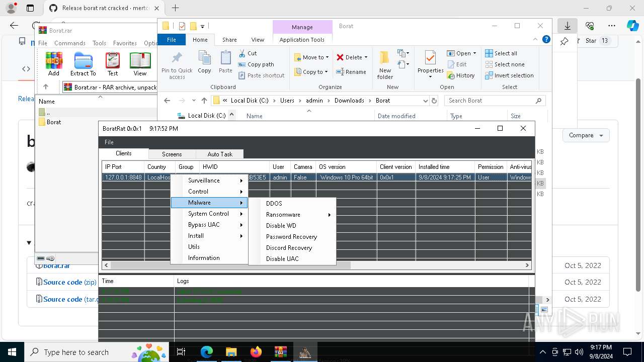
Task: Open Firefox from the taskbar
Action: pos(256,352)
